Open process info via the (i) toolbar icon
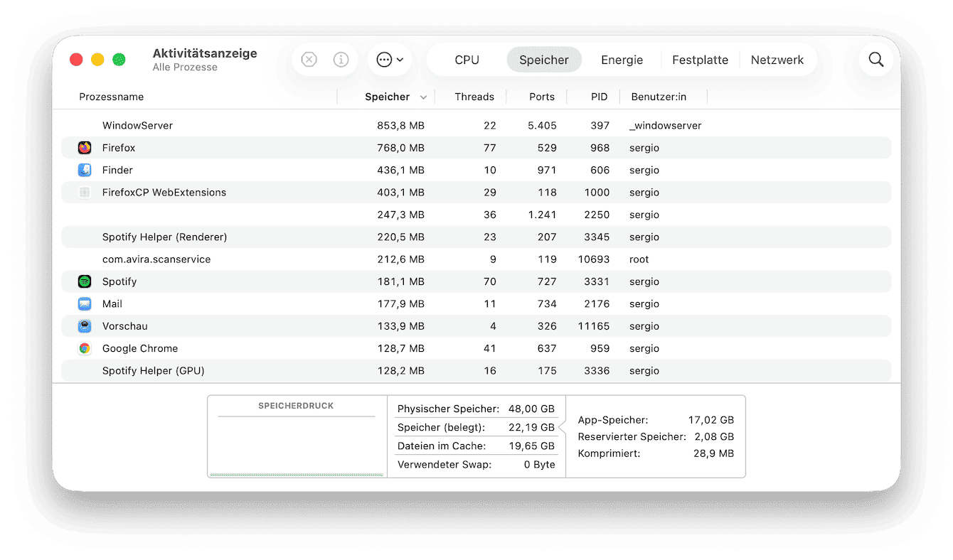Image resolution: width=953 pixels, height=560 pixels. coord(341,60)
